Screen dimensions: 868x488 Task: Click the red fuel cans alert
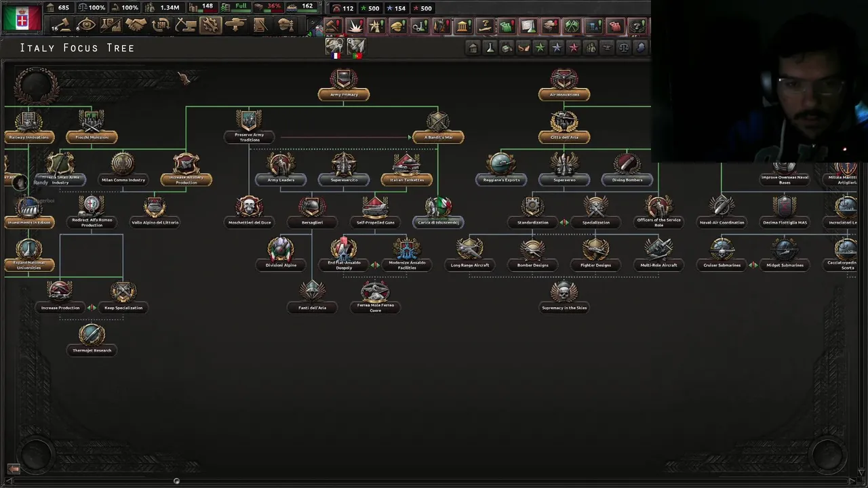click(x=615, y=26)
